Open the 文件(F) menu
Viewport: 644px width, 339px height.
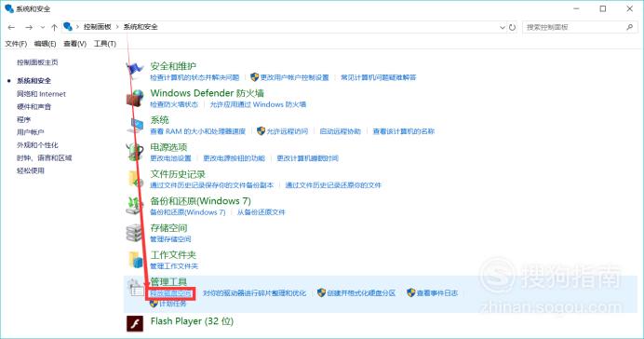point(16,44)
